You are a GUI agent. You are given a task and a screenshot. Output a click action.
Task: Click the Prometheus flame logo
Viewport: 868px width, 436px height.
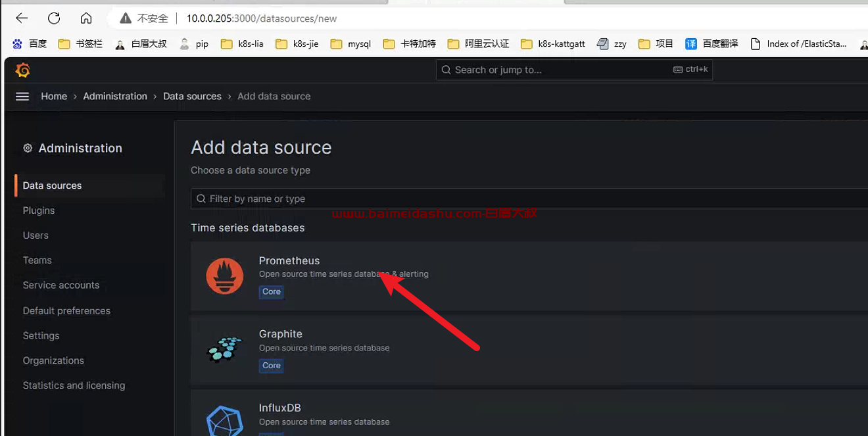coord(225,276)
